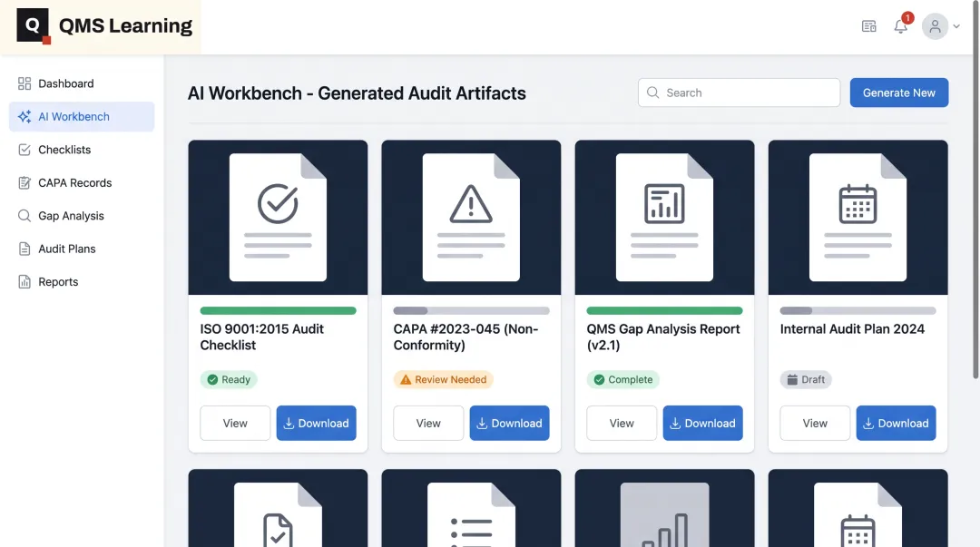
Task: Click the Reports chart icon in sidebar
Action: (x=24, y=282)
